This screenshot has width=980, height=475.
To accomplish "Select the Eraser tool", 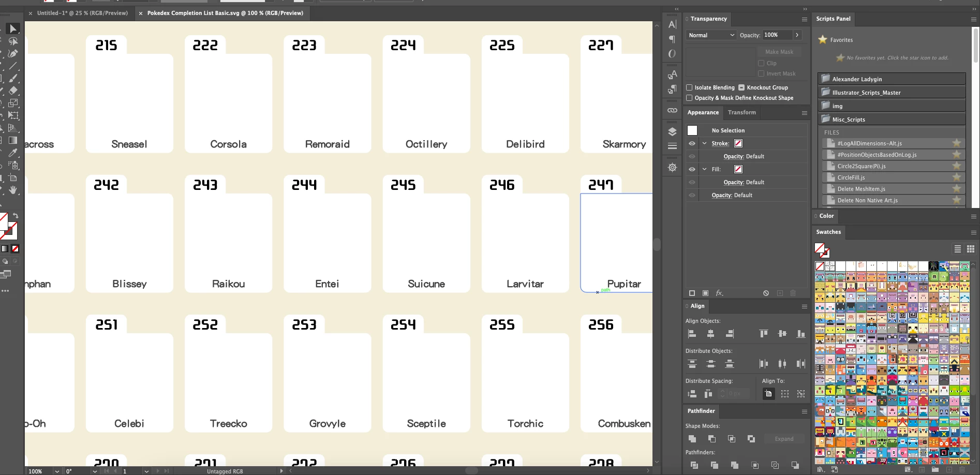I will (13, 91).
